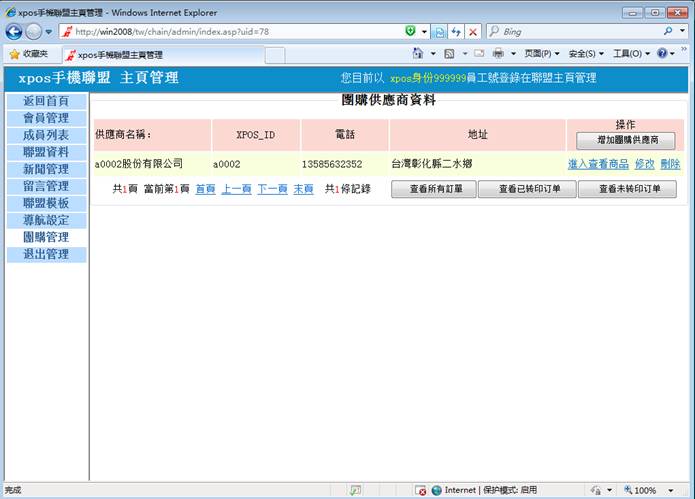Select 團購管理 in the sidebar
The image size is (695, 499).
tap(46, 237)
